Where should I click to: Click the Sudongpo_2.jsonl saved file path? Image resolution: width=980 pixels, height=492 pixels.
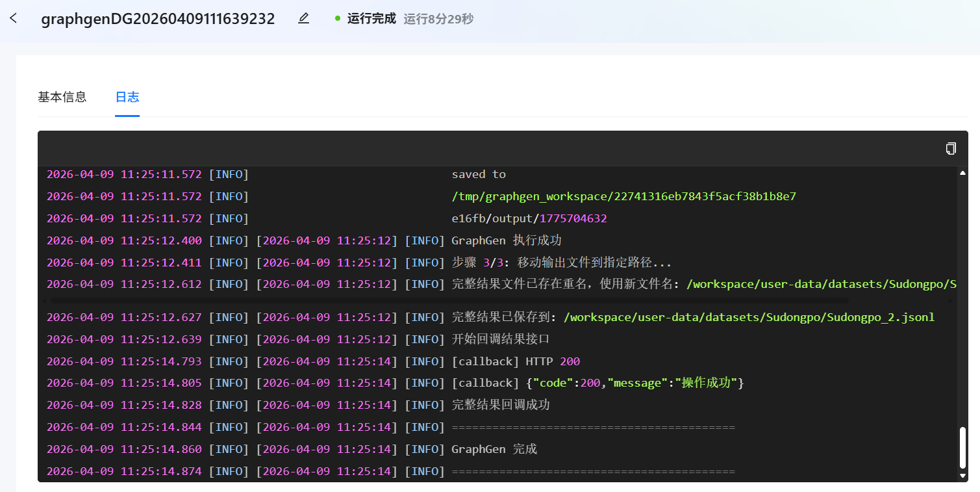coord(749,317)
